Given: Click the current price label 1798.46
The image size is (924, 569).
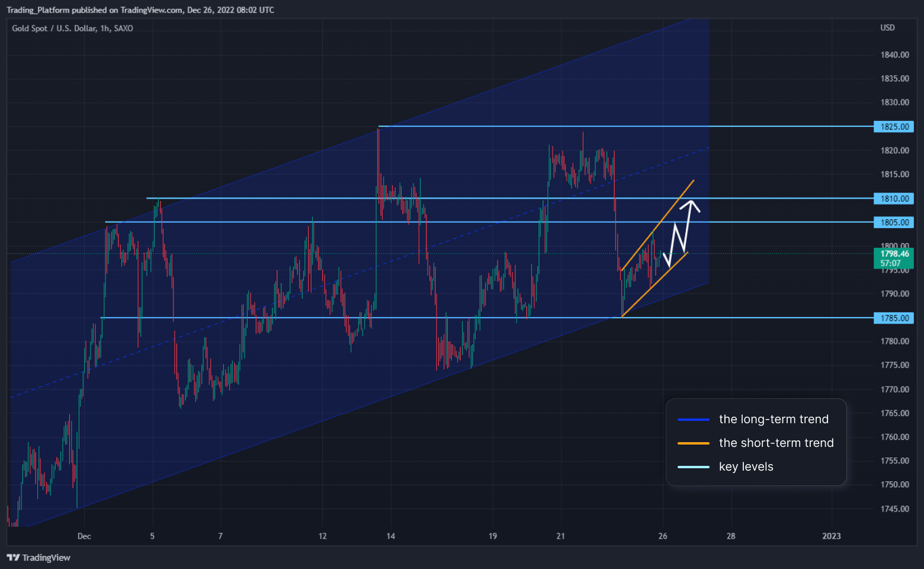Looking at the screenshot, I should point(894,254).
